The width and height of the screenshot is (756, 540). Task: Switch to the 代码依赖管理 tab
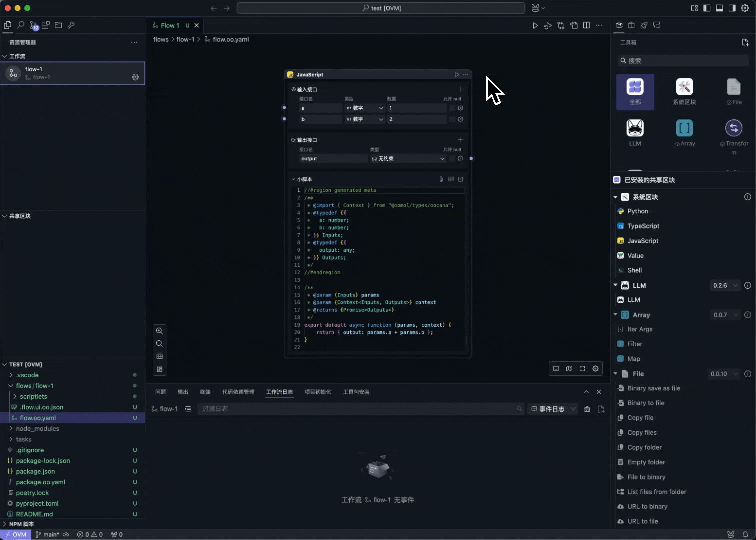[x=238, y=392]
